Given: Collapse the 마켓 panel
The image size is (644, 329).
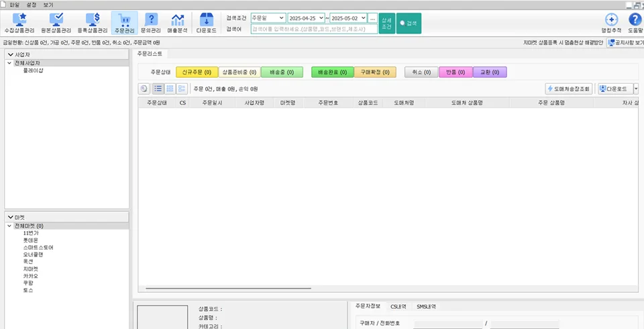Looking at the screenshot, I should click(x=11, y=217).
